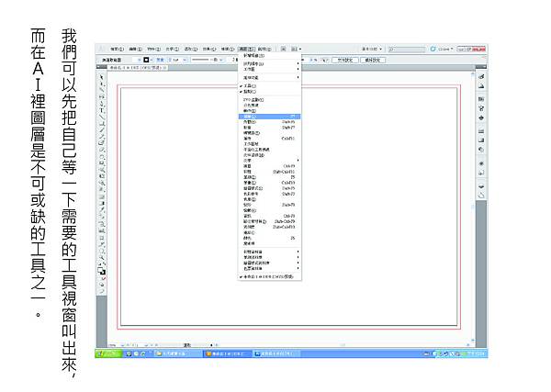Select the Type (T) tool

point(102,110)
